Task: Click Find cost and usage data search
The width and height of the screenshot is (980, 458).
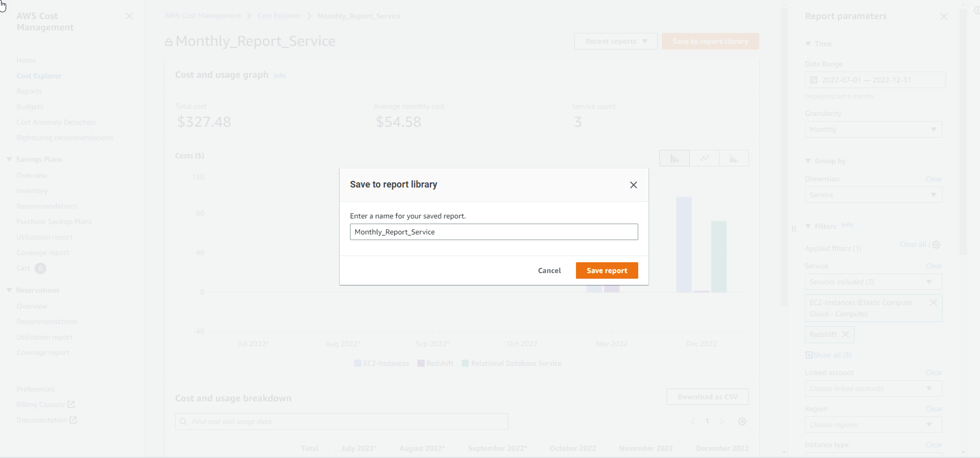Action: [x=342, y=421]
